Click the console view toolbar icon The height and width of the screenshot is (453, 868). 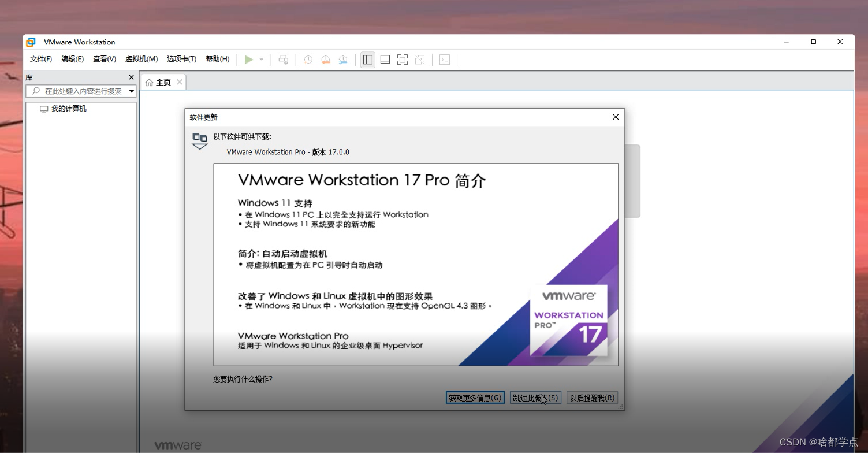click(x=445, y=60)
